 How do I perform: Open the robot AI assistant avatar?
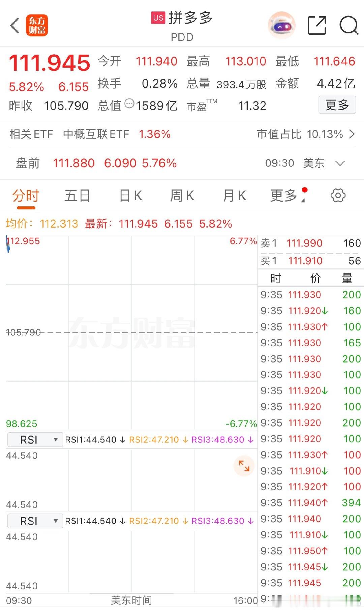[x=282, y=25]
